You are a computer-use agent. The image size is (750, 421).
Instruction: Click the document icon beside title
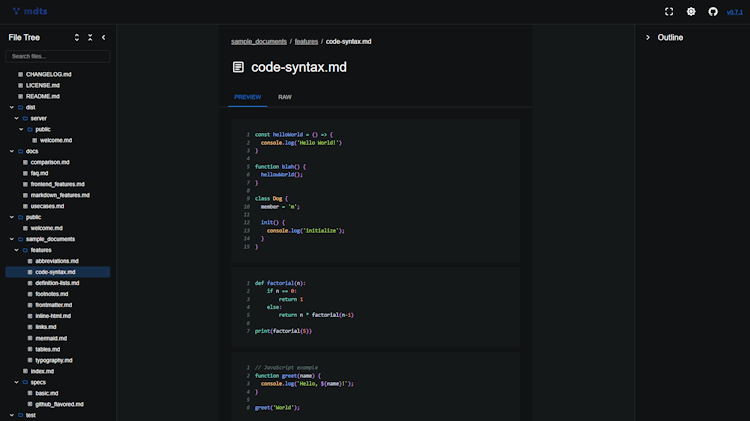click(x=238, y=67)
